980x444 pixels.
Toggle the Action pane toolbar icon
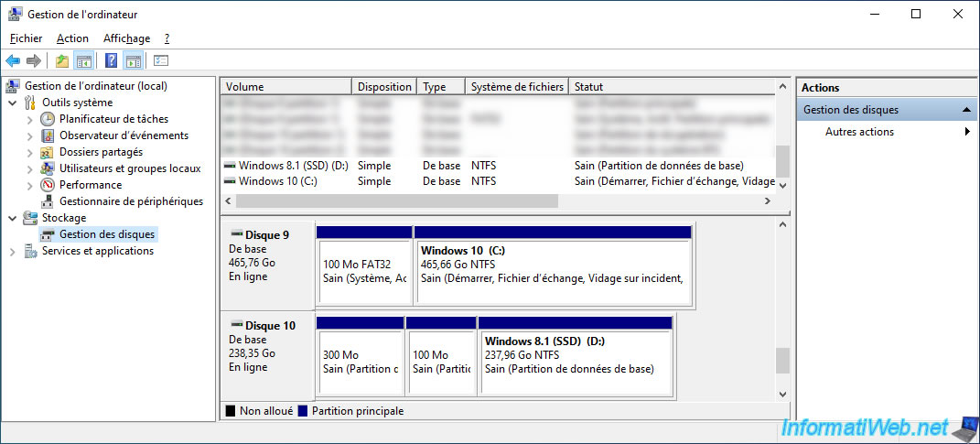(x=133, y=61)
